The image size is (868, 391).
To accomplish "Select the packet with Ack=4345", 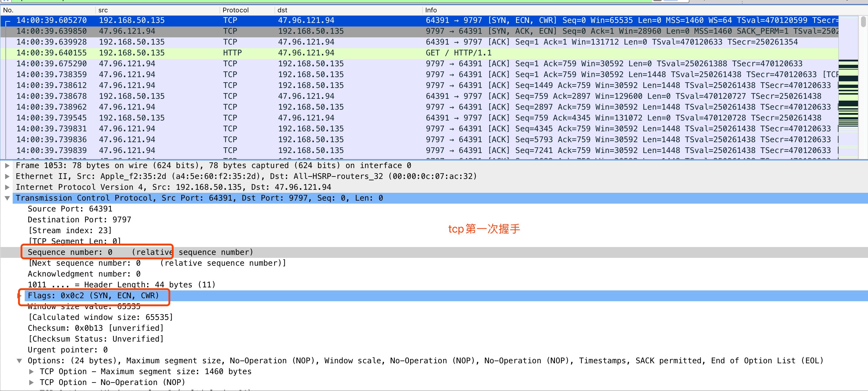I will click(x=419, y=118).
